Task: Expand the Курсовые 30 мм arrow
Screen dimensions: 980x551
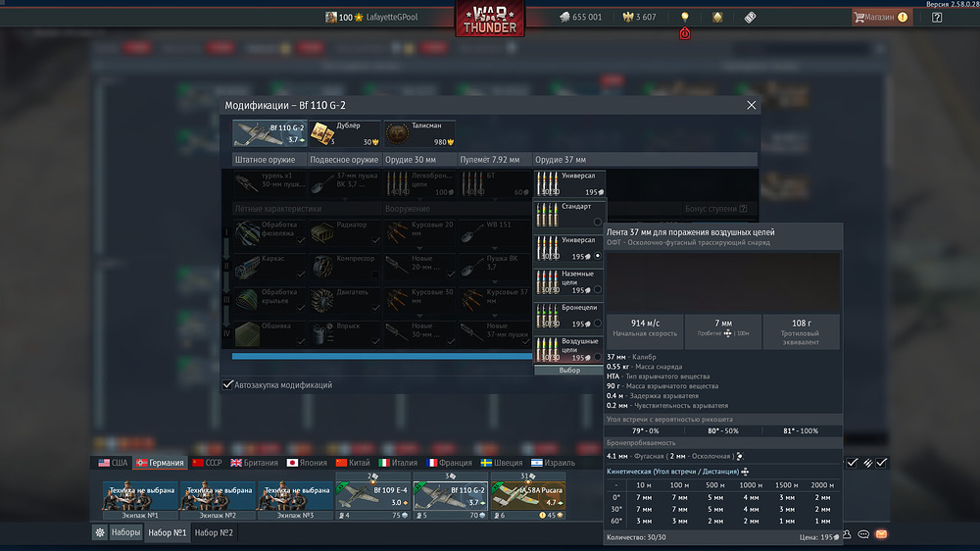Action: coord(419,316)
